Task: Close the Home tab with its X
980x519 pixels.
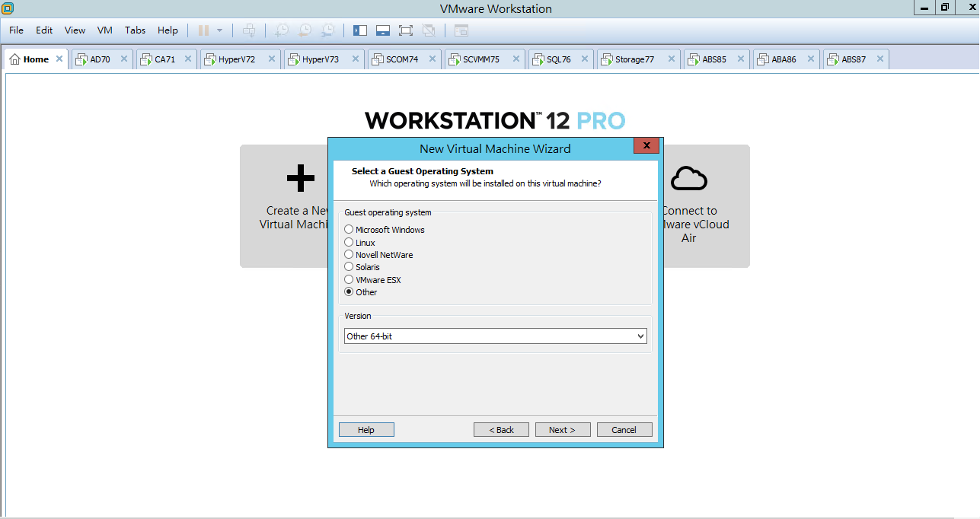Action: [59, 59]
